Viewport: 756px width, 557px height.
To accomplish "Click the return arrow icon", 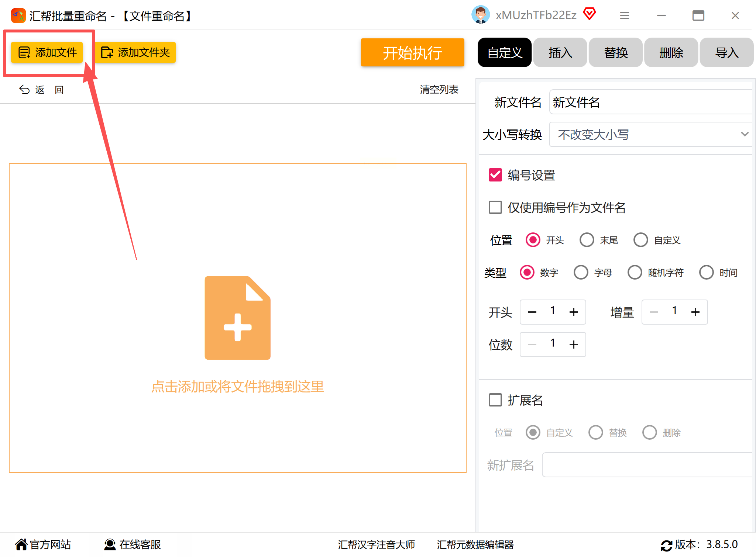I will (x=24, y=90).
